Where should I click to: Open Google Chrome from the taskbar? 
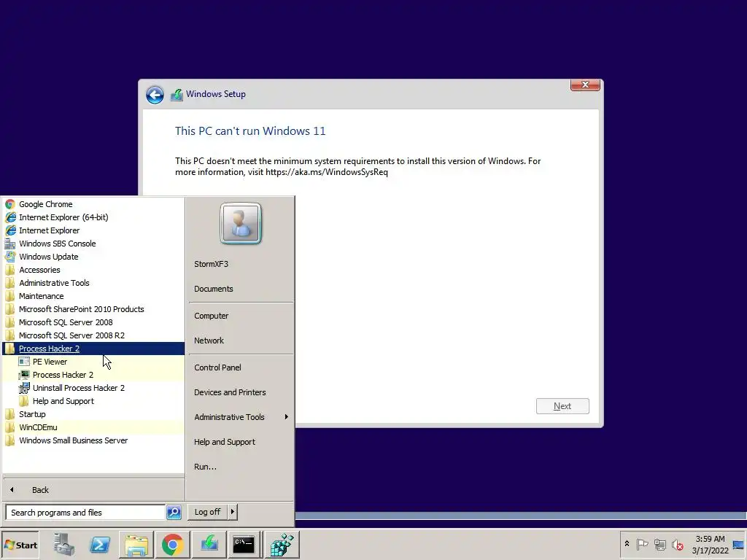(x=172, y=545)
